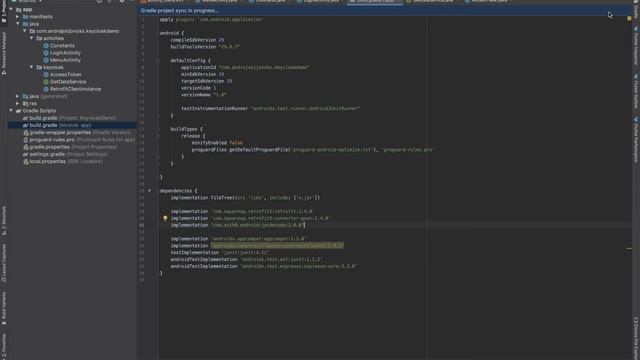640x360 pixels.
Task: Click the run arrow beside dependencies block
Action: 150,191
